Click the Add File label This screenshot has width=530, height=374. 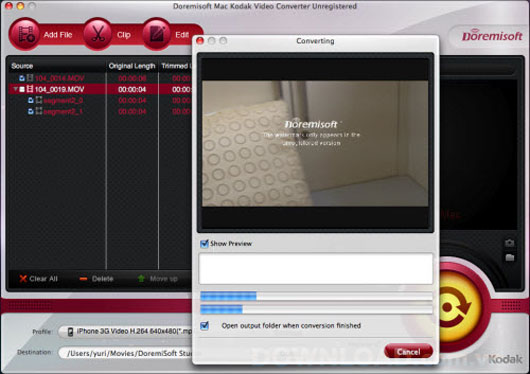[x=58, y=35]
